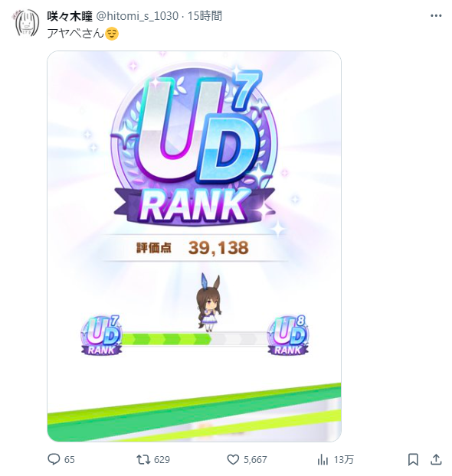Click the 評価点 39,138 score

(x=193, y=248)
